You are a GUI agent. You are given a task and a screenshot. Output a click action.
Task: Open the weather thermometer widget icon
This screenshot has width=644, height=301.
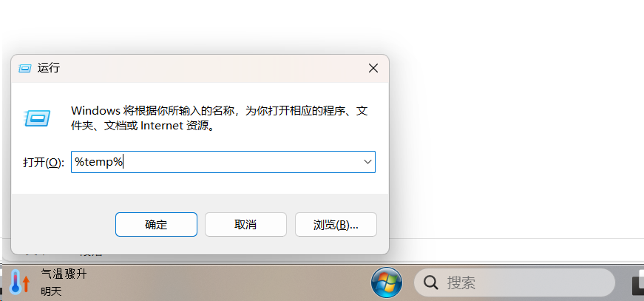(20, 282)
